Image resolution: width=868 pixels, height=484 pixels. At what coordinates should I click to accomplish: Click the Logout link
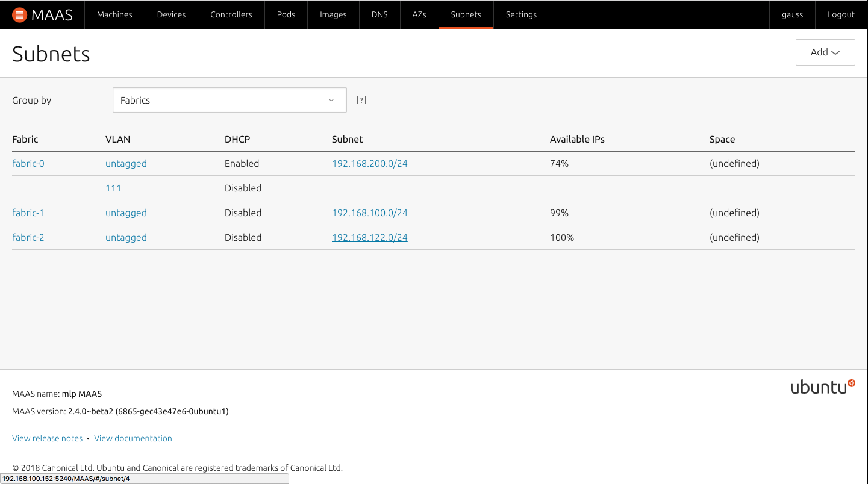tap(841, 14)
